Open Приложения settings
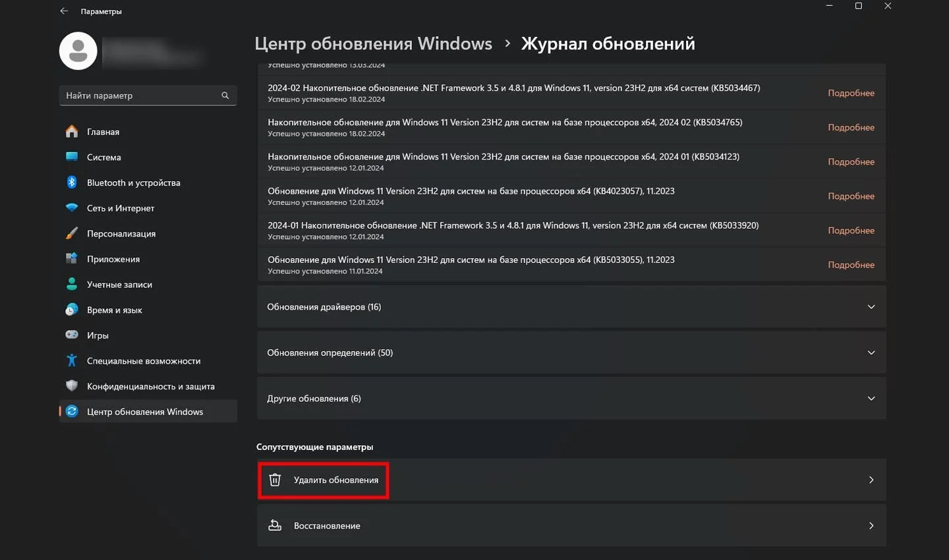This screenshot has width=949, height=560. 148,259
